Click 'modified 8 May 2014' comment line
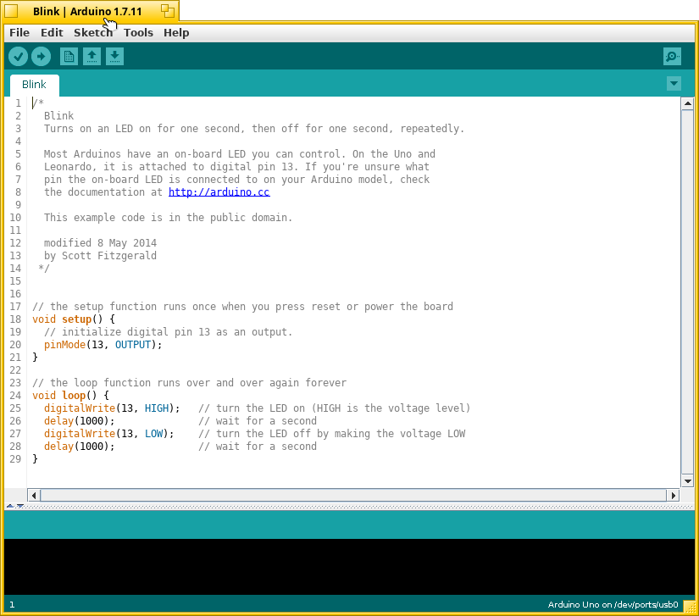Viewport: 699px width, 616px height. (100, 243)
